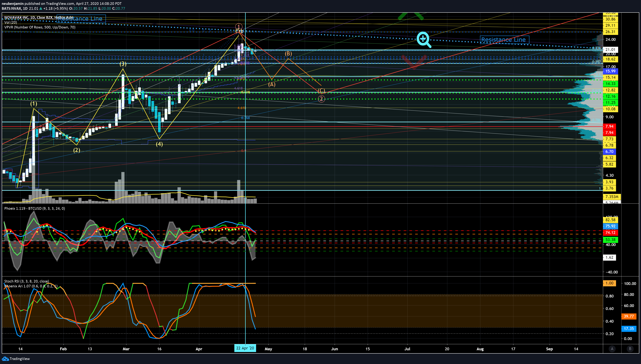Image resolution: width=641 pixels, height=364 pixels.
Task: Click the Vol (20) indicator legend
Action: [10, 22]
